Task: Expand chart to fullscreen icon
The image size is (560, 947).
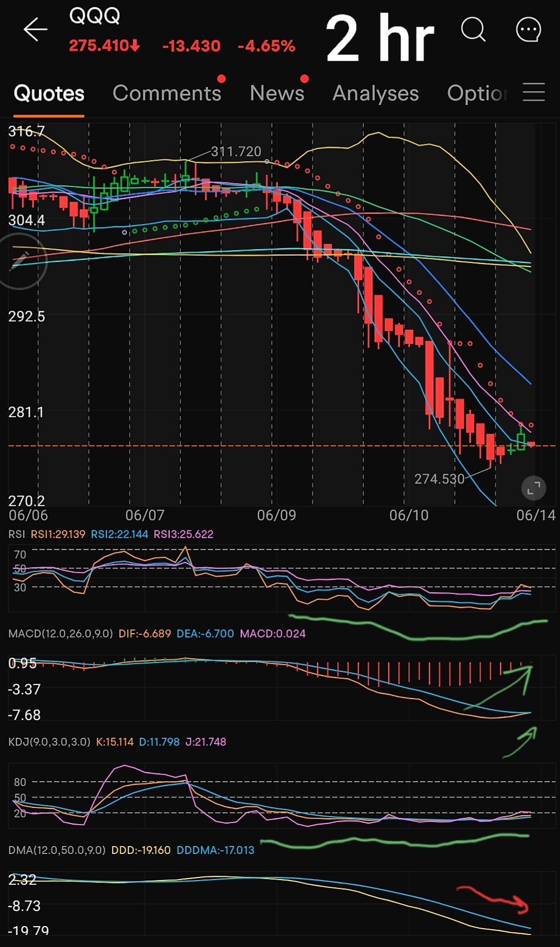Action: click(x=534, y=489)
